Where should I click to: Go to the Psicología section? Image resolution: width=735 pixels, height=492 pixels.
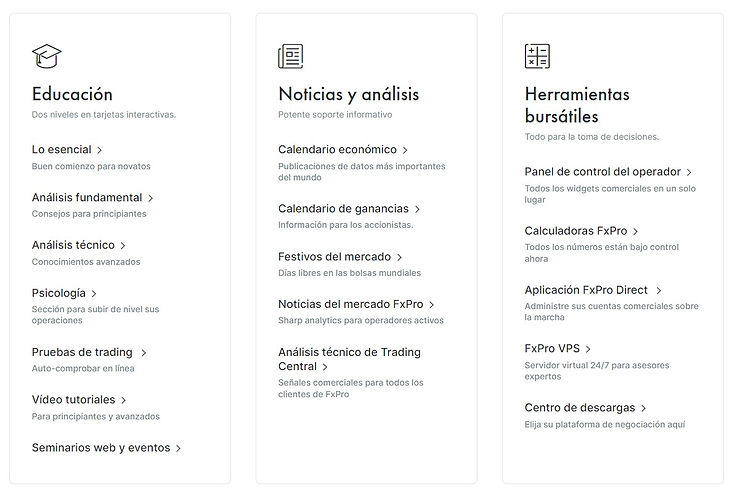coord(59,294)
